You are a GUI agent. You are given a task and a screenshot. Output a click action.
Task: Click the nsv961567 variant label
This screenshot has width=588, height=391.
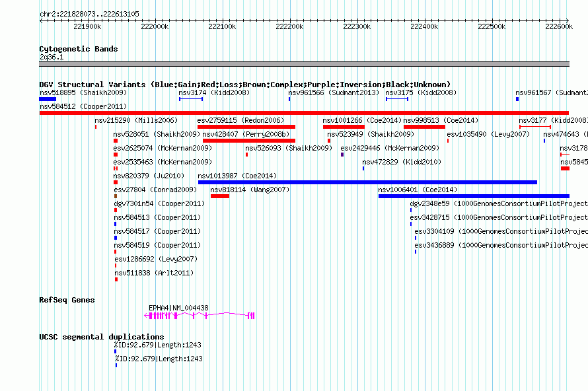tap(551, 92)
